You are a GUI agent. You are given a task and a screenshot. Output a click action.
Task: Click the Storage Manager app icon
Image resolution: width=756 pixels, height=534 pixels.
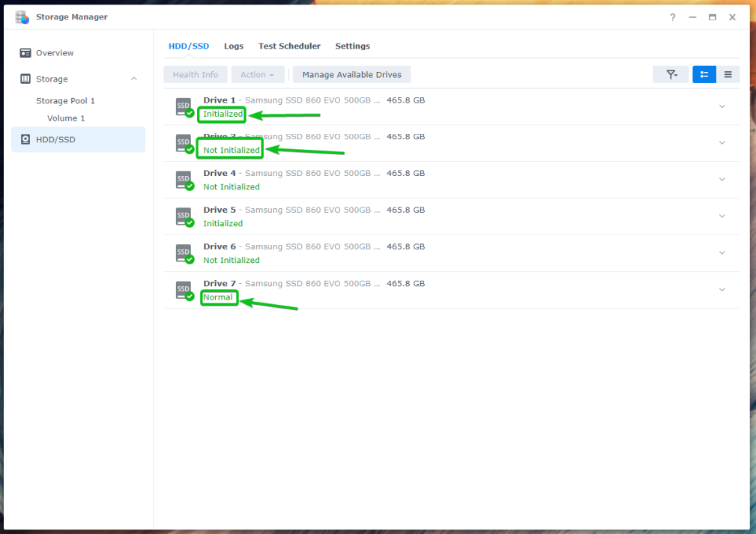coord(22,17)
